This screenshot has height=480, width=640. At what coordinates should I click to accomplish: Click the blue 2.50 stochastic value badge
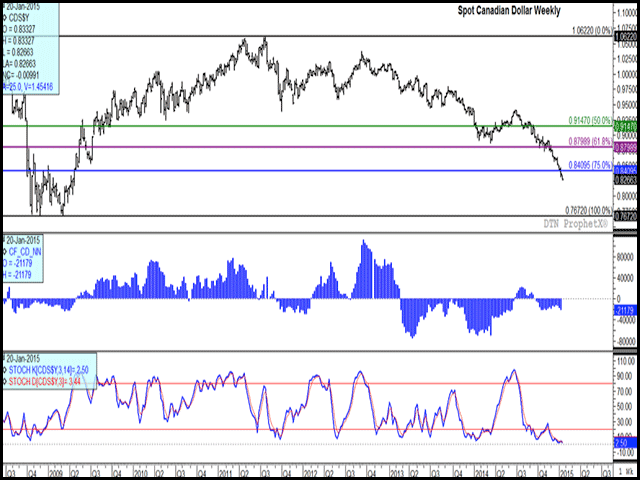(625, 442)
